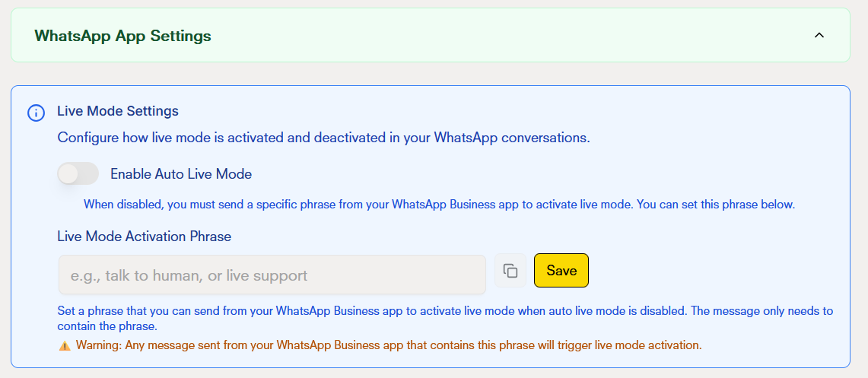Screen dimensions: 868x378
Task: Click the info icon beside Live Mode Settings
Action: click(36, 113)
